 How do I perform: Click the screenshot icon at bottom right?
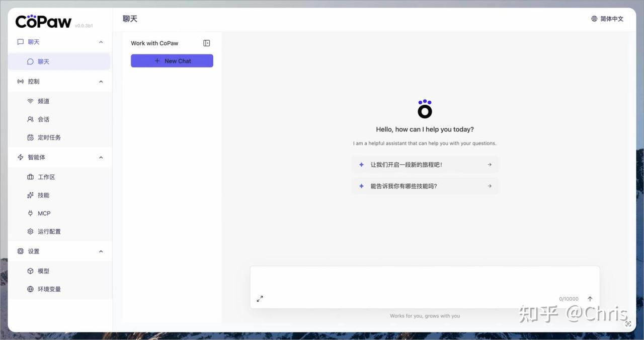628,324
